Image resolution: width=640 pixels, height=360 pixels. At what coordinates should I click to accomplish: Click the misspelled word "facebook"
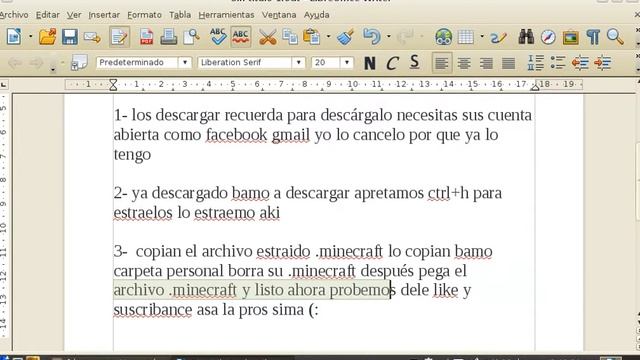236,135
